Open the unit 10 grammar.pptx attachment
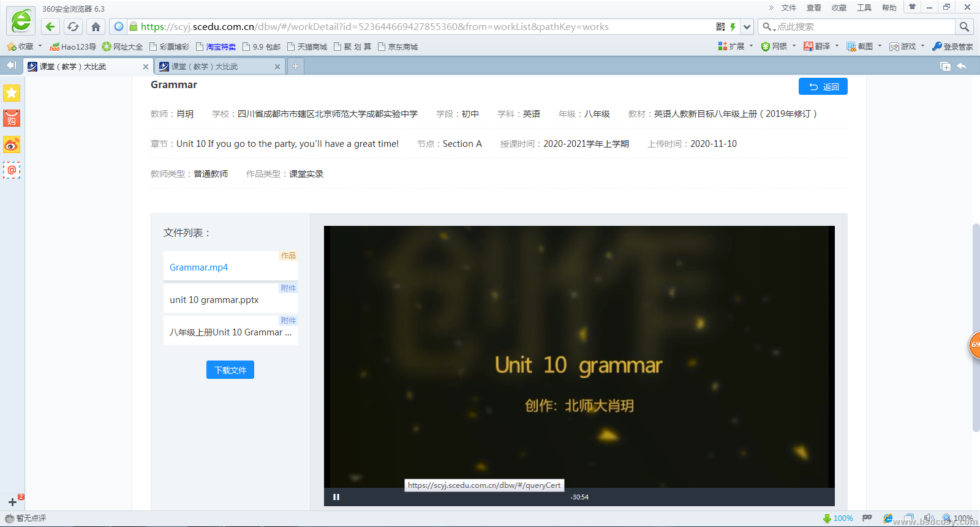Image resolution: width=980 pixels, height=527 pixels. pos(214,300)
